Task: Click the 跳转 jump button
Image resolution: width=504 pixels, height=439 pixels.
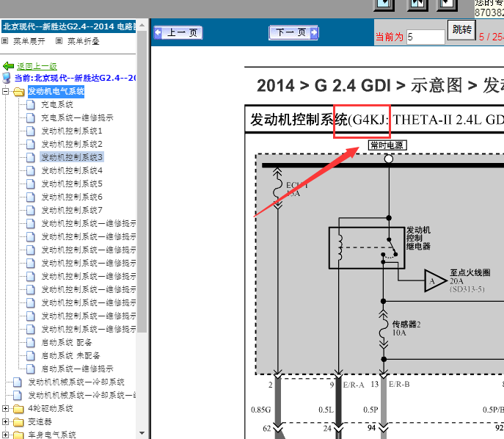Action: pos(461,30)
